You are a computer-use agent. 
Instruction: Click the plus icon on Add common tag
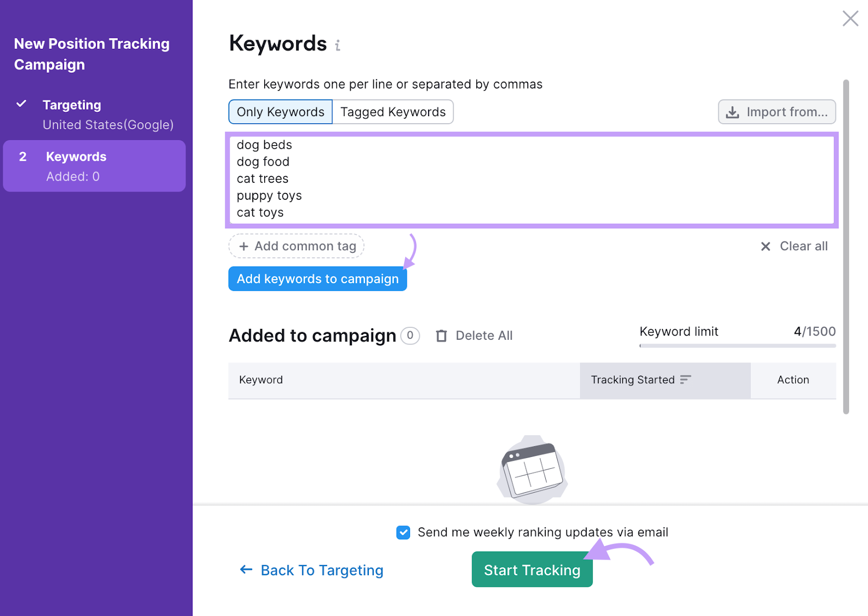(x=244, y=246)
